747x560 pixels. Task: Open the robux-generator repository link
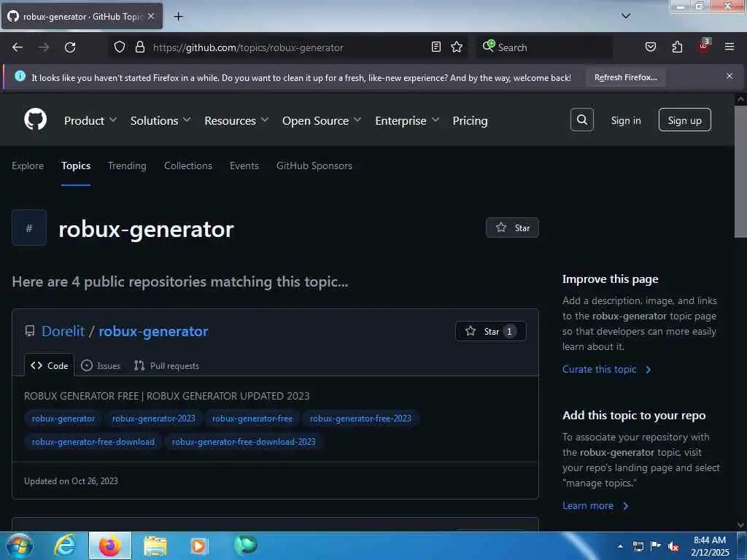(x=153, y=331)
